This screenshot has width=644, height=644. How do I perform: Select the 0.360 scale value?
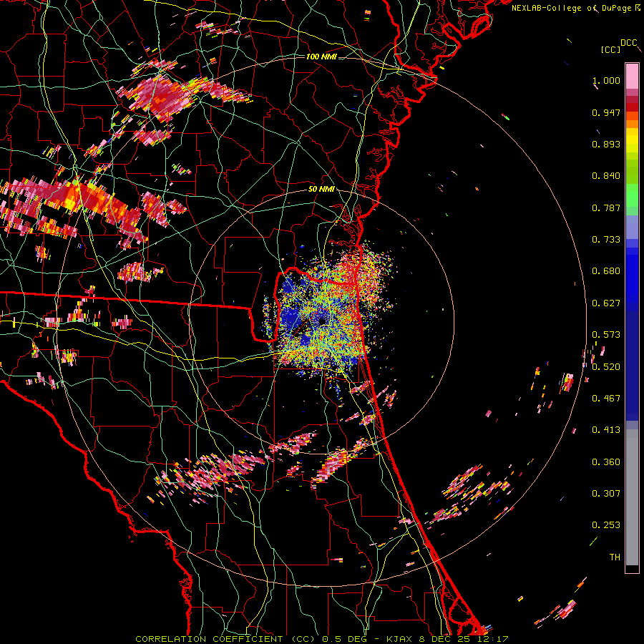point(606,462)
